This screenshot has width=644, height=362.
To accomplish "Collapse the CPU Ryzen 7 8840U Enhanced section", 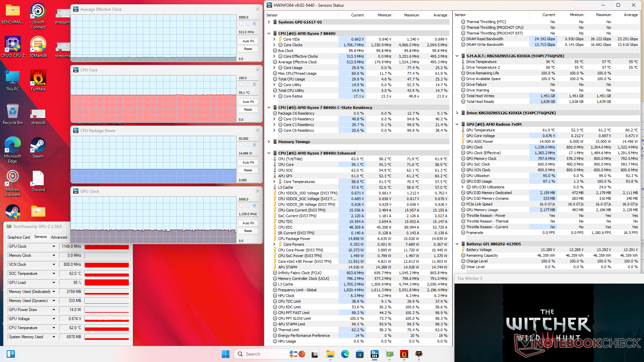I will pos(269,153).
